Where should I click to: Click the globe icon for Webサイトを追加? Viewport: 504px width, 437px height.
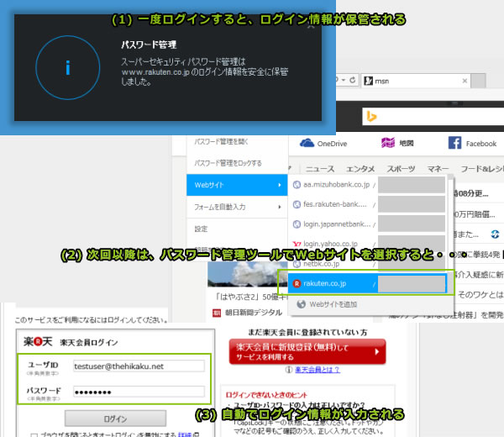302,304
